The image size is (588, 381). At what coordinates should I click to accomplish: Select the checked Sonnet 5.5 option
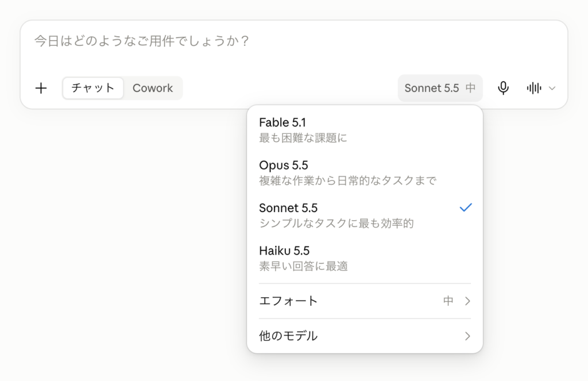365,215
